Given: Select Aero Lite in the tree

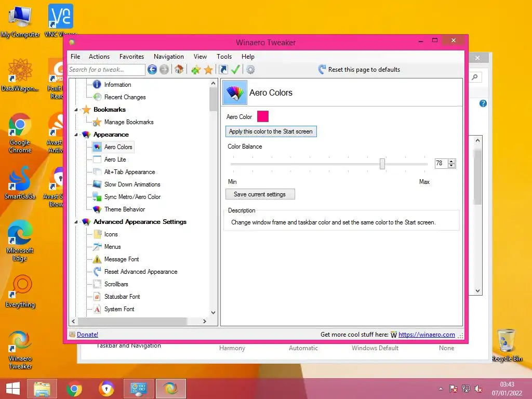Looking at the screenshot, I should tap(115, 159).
